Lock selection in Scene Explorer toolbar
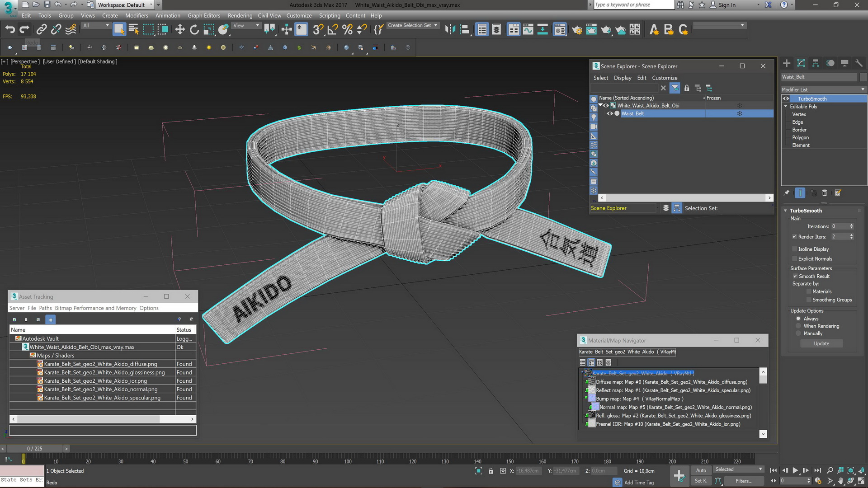The image size is (868, 488). [687, 88]
